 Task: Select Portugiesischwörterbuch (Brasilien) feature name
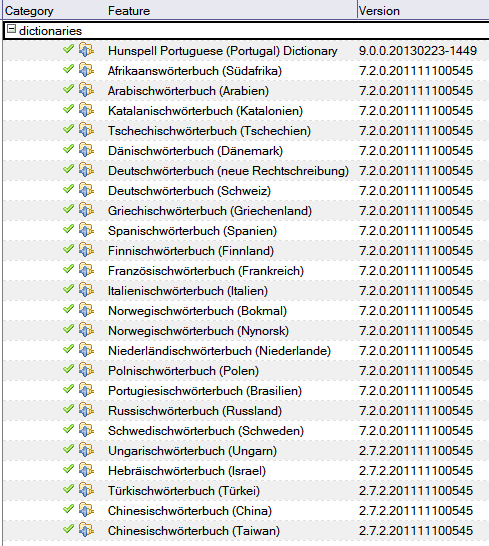[x=205, y=391]
